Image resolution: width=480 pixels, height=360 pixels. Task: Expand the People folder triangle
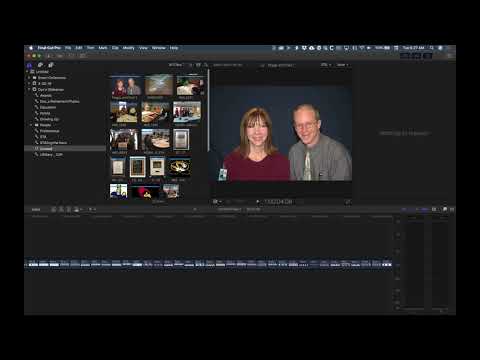point(31,125)
